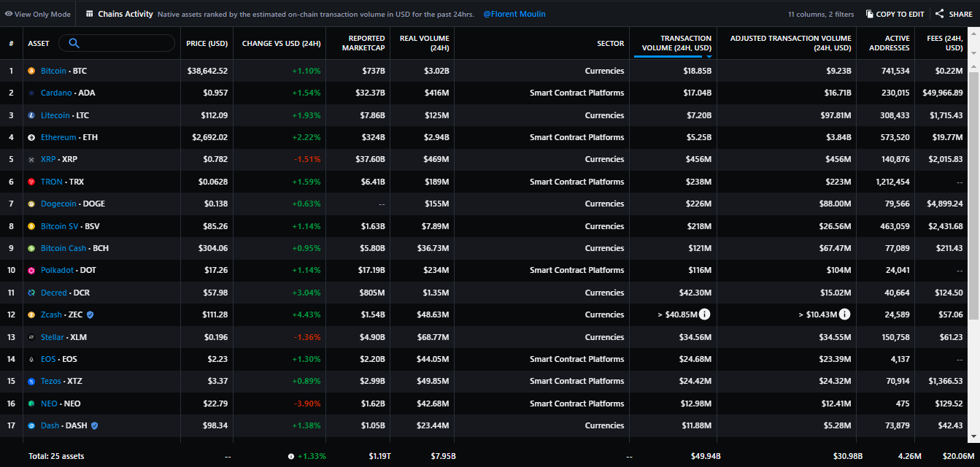Viewport: 980px width, 467px height.
Task: Click the Bitcoin SV coin icon
Action: click(31, 226)
